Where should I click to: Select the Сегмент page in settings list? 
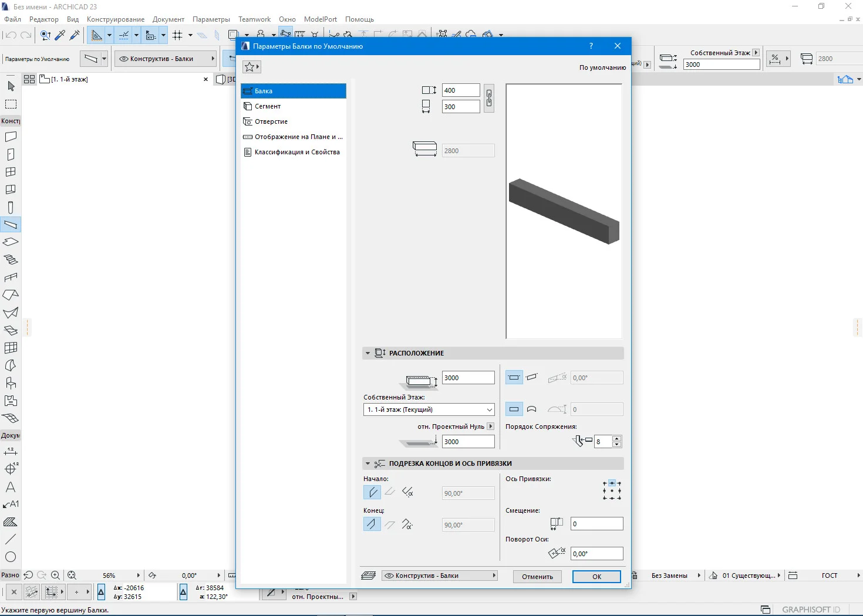tap(268, 106)
